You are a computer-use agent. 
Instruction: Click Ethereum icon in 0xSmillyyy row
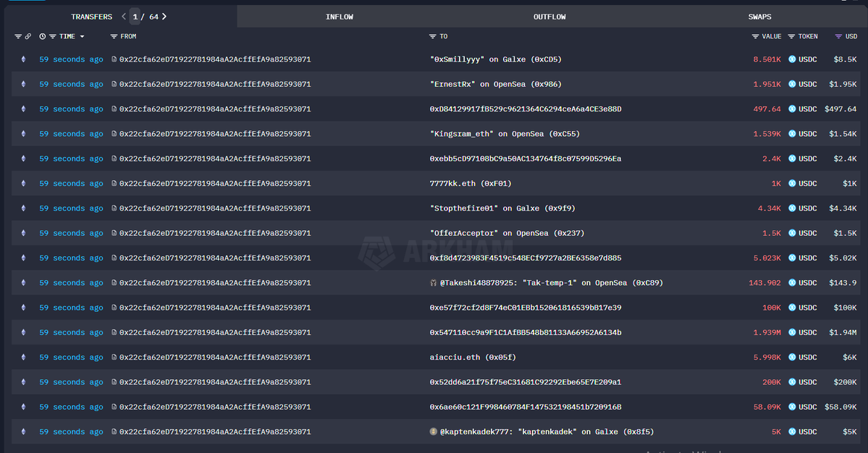click(x=23, y=59)
